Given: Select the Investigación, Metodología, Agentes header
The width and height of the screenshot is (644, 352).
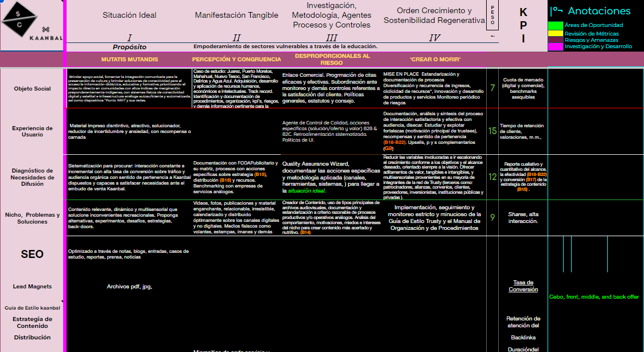Looking at the screenshot, I should (331, 15).
